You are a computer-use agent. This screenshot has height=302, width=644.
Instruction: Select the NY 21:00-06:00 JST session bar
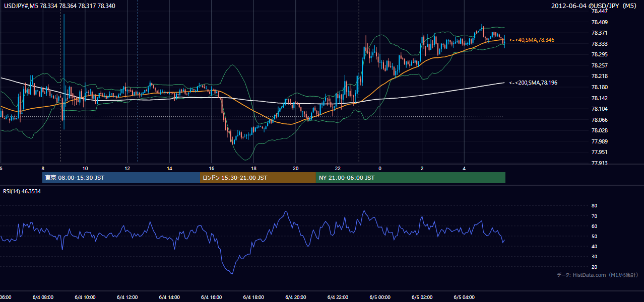[411, 178]
